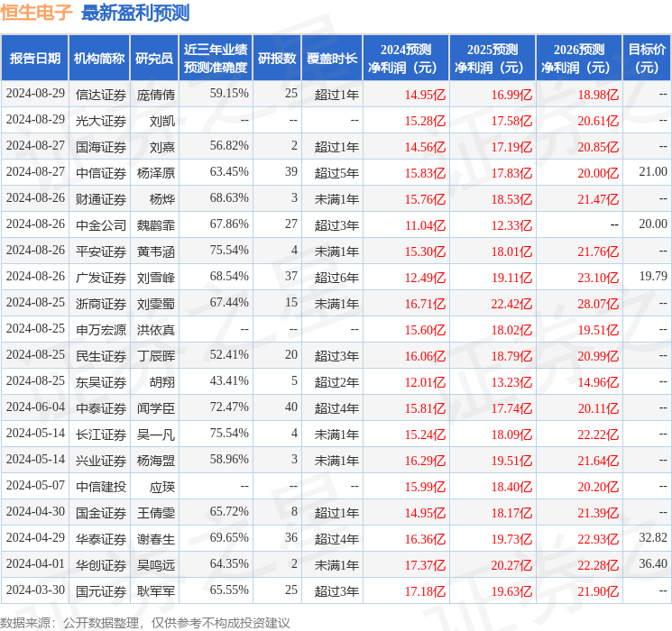Click the 2024-06-04 report date cell

click(35, 407)
